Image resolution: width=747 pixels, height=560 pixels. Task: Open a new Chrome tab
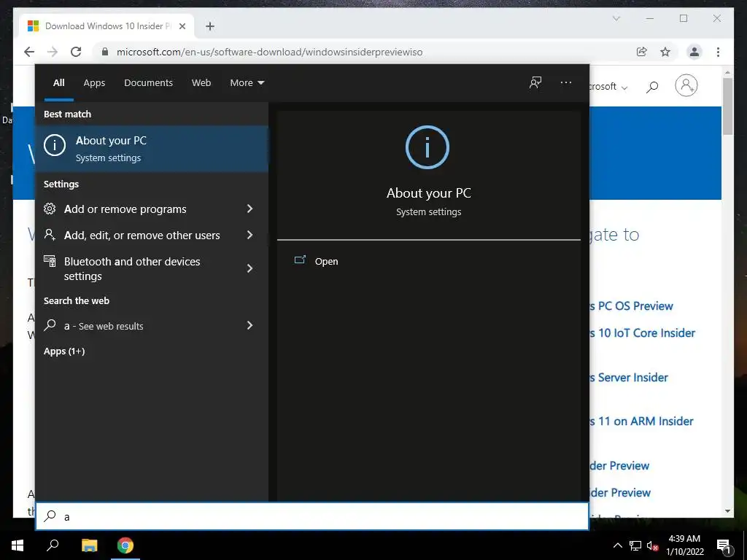pyautogui.click(x=210, y=26)
